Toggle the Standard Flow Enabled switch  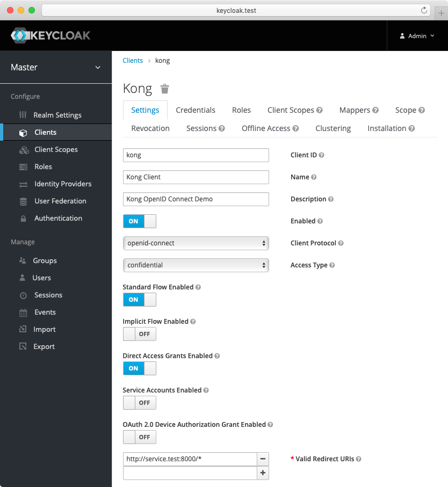tap(140, 300)
